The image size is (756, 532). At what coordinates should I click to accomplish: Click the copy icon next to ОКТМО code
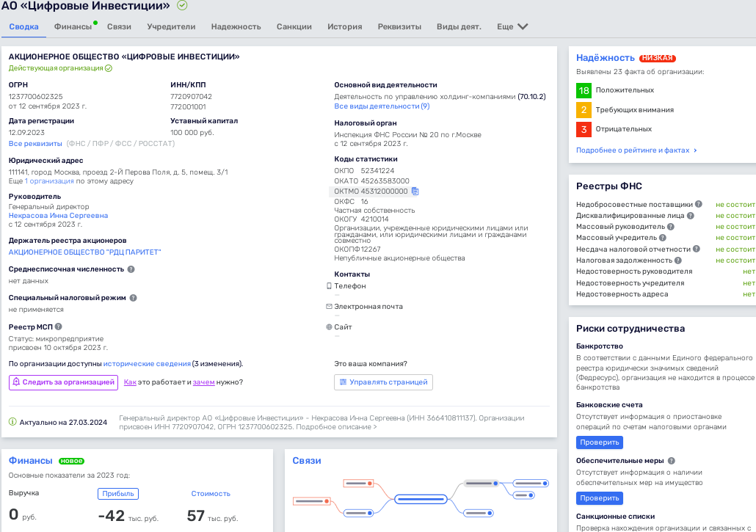point(415,192)
